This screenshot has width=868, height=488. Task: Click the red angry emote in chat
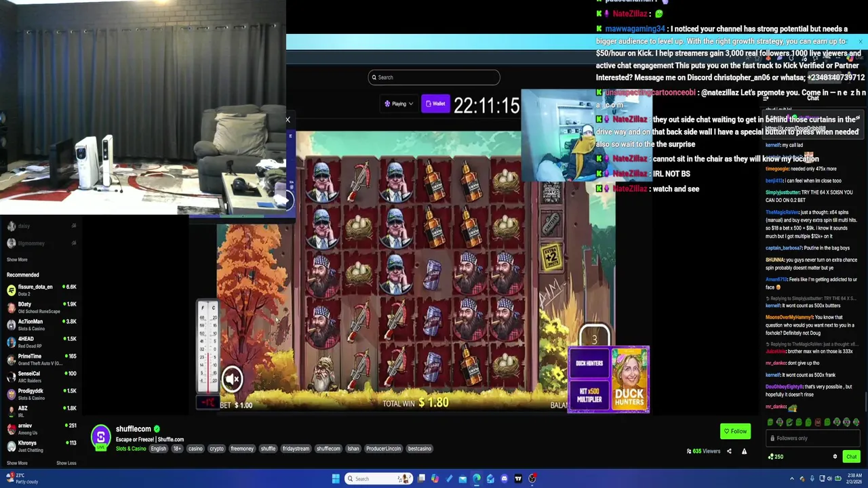pyautogui.click(x=818, y=422)
